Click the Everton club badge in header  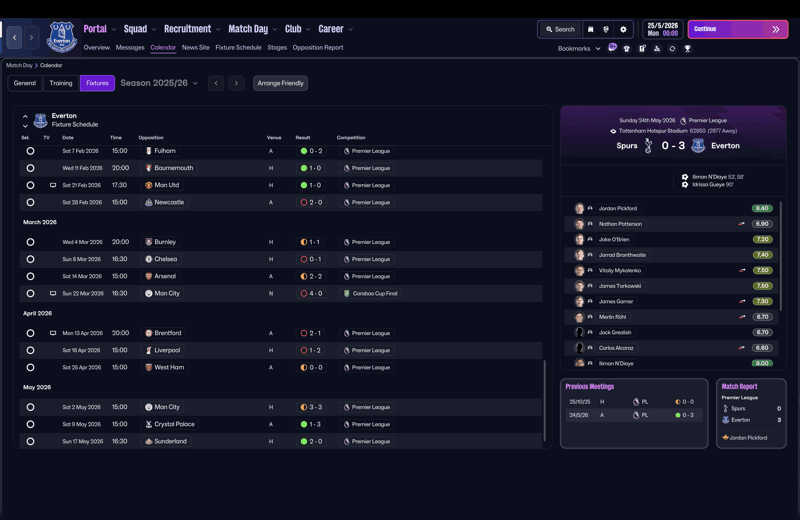62,37
